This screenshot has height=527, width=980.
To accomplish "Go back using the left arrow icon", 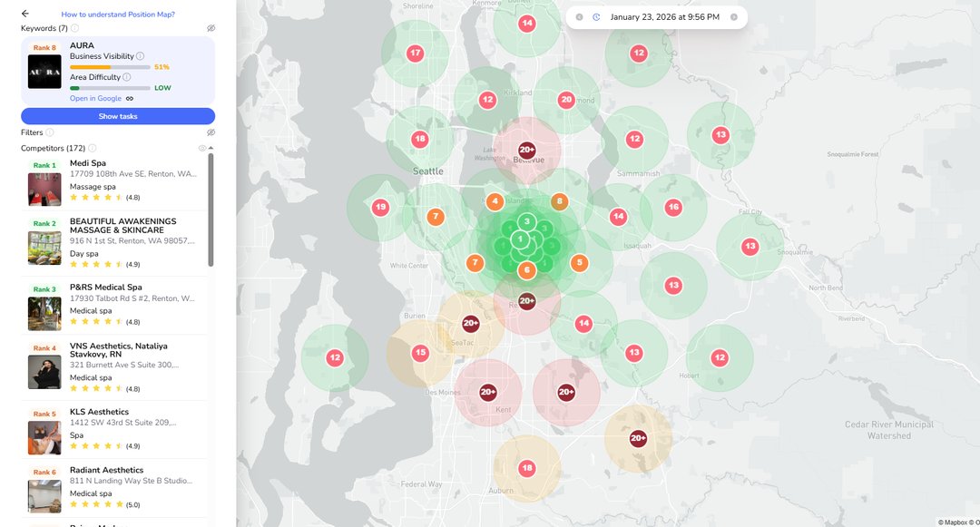I will pos(25,14).
